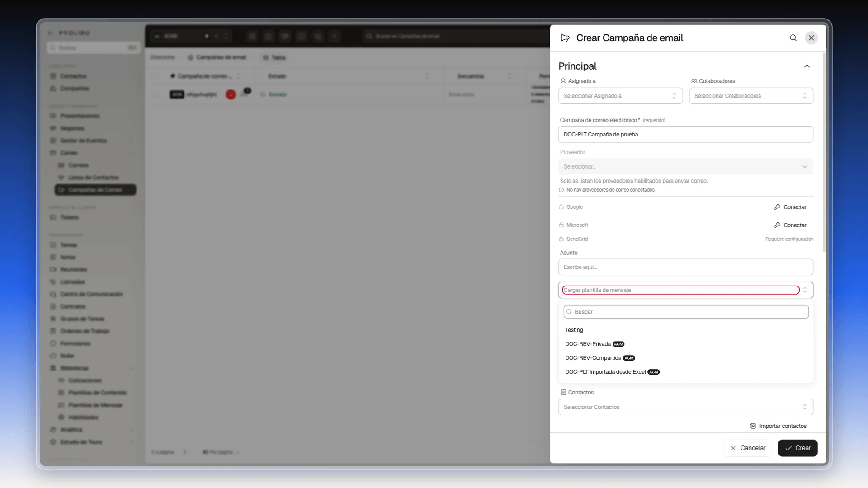The image size is (868, 488).
Task: Connect the Microsoft provider
Action: pos(790,225)
